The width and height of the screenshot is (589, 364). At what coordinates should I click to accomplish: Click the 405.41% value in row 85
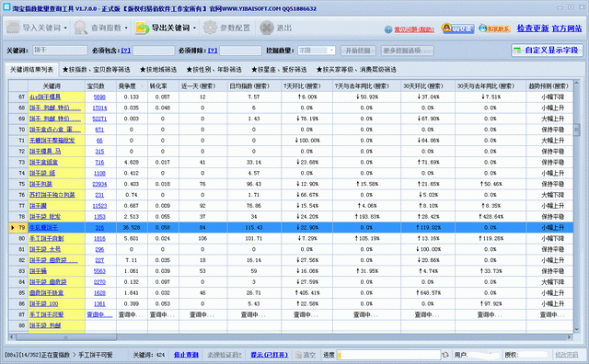click(x=306, y=292)
